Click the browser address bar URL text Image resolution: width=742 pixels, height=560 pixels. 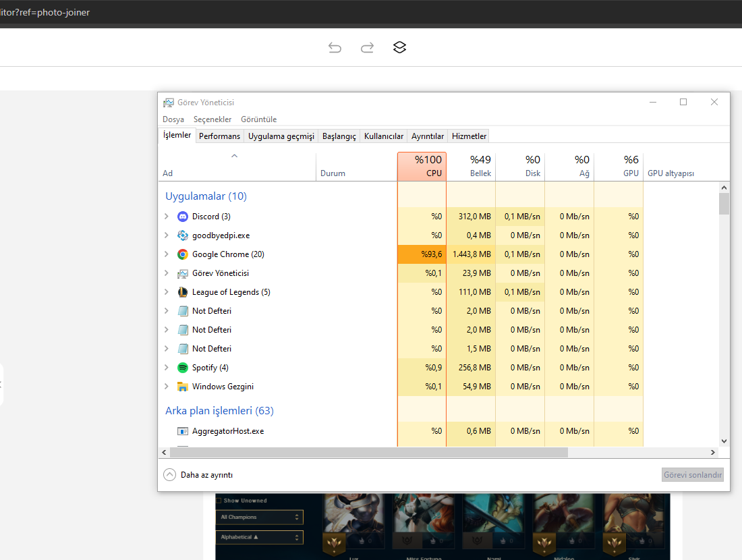click(45, 12)
